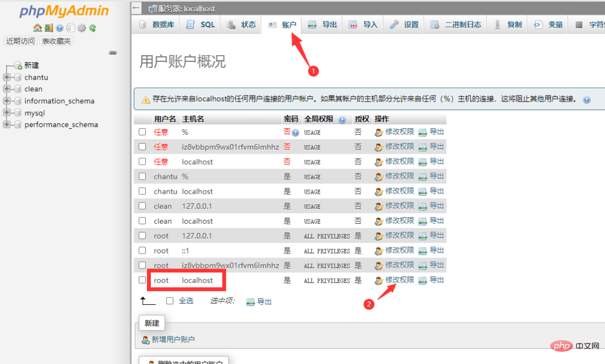This screenshot has height=364, width=605.
Task: Click 导出 icon for clean 127.0.0.1 row
Action: pyautogui.click(x=423, y=207)
